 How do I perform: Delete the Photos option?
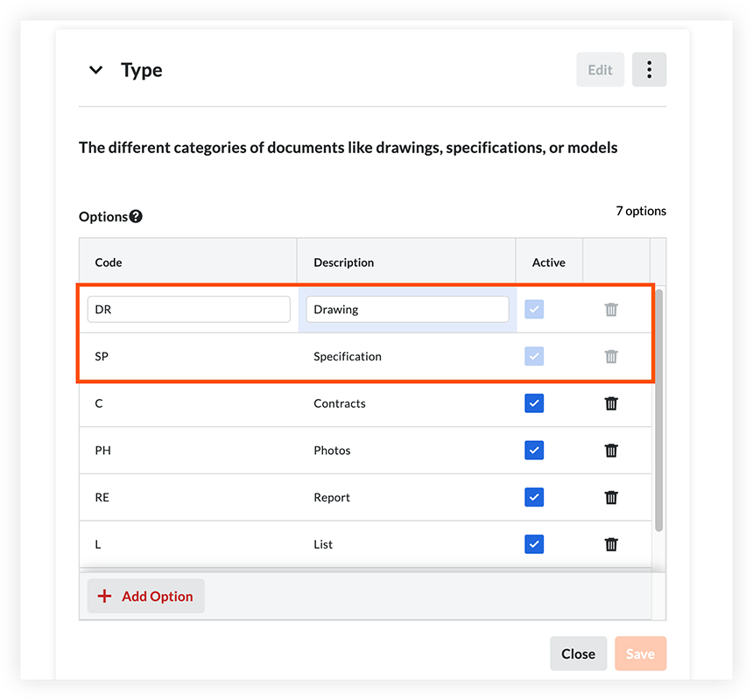click(x=611, y=451)
